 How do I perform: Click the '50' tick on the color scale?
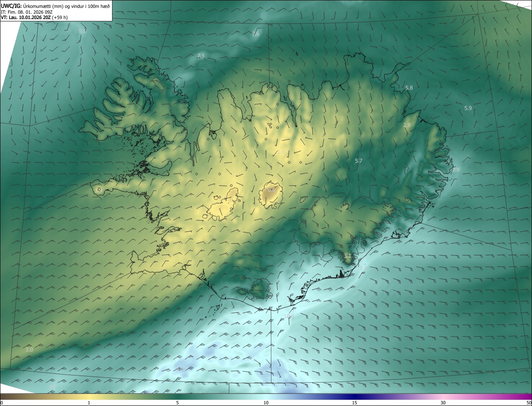529,403
